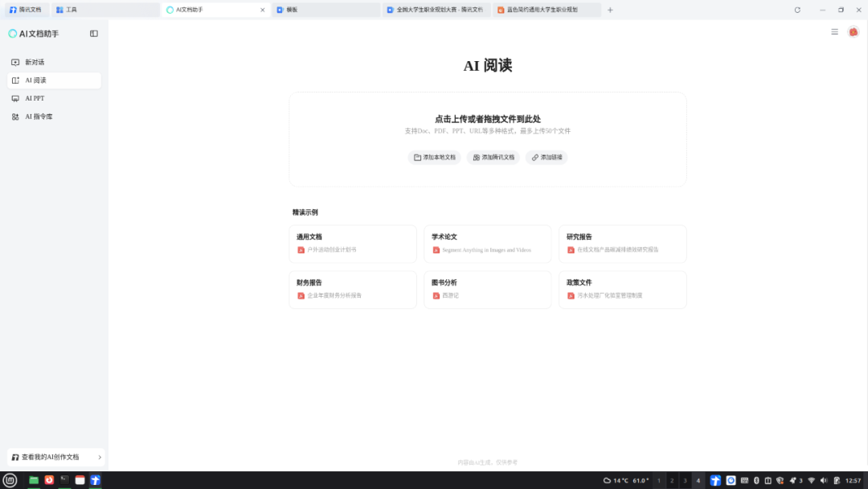The image size is (868, 489).
Task: Open AI PPT from the sidebar
Action: [x=55, y=99]
